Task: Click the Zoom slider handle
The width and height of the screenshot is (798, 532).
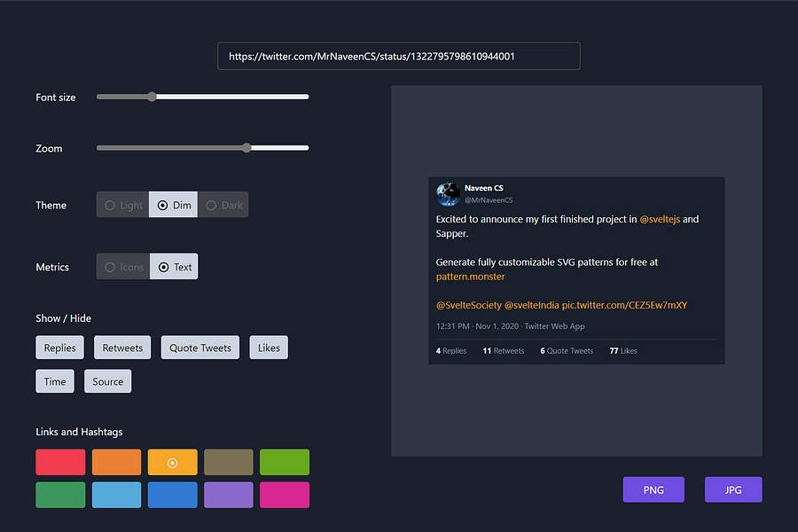Action: pyautogui.click(x=246, y=148)
